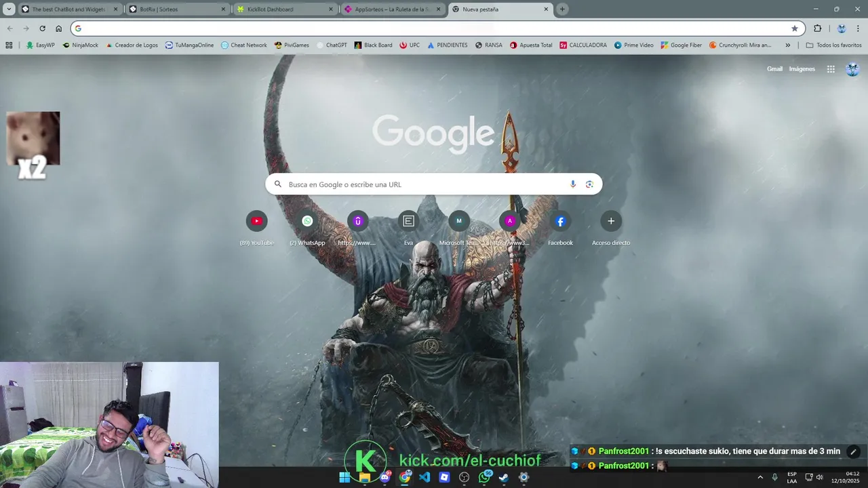Viewport: 868px width, 488px height.
Task: Open the Creador de Logos bookmark
Action: 132,45
